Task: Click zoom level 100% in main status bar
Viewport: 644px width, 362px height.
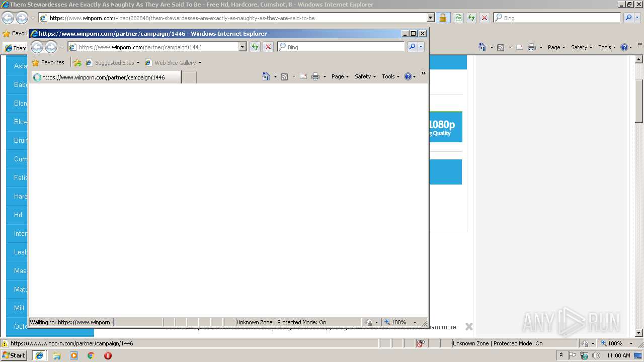Action: 612,343
